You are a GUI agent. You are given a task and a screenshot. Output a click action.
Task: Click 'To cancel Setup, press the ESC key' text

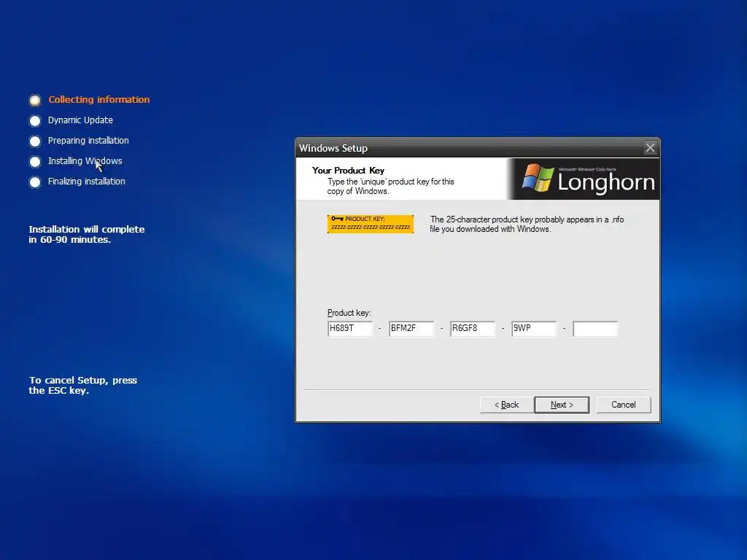(83, 385)
